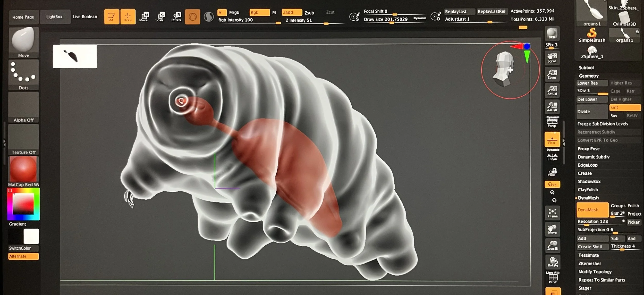Select the Scale transform icon
This screenshot has height=295, width=644.
tap(160, 17)
